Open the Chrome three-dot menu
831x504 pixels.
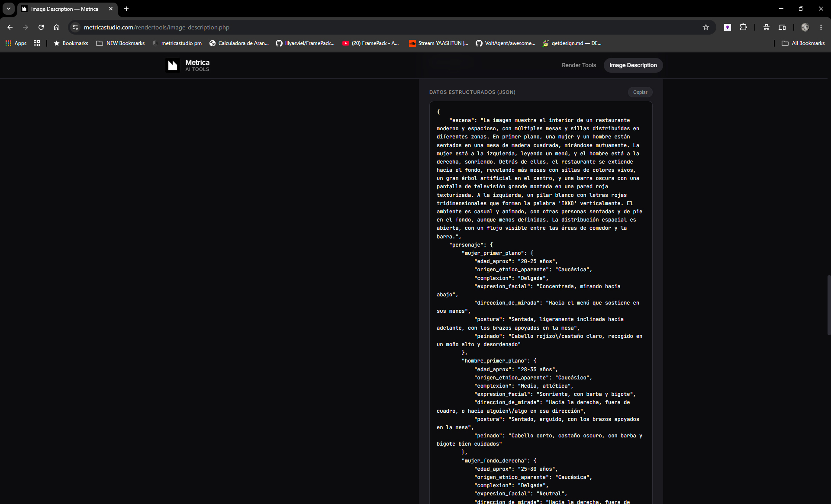point(821,27)
